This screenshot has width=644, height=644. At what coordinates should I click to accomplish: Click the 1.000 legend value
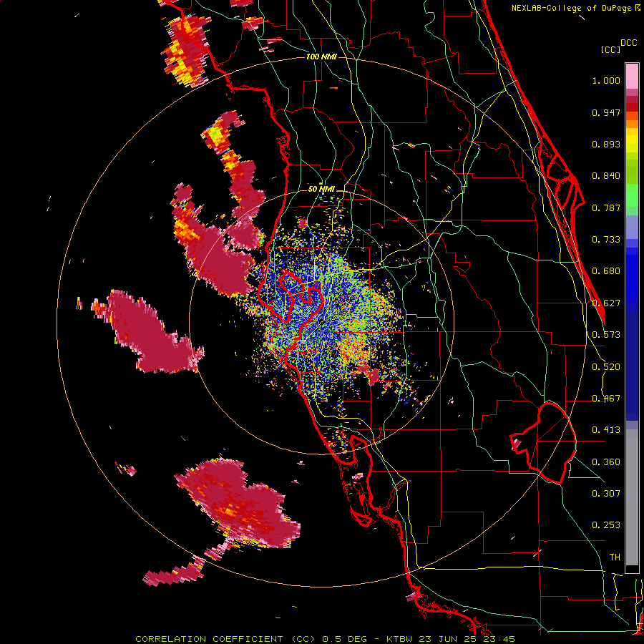pos(606,80)
